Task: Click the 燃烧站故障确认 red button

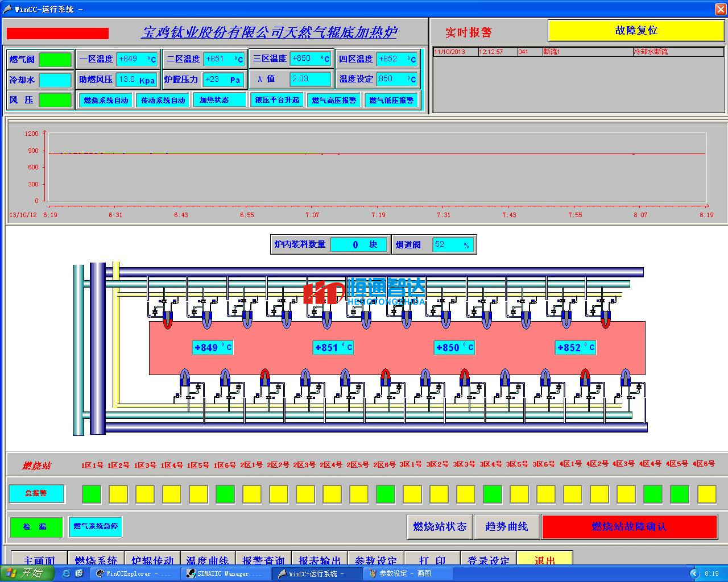Action: coord(630,526)
